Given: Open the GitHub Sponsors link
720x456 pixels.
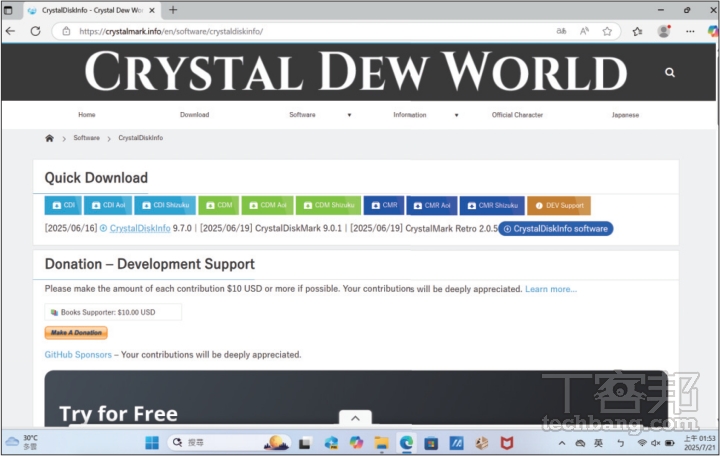Looking at the screenshot, I should pyautogui.click(x=78, y=354).
